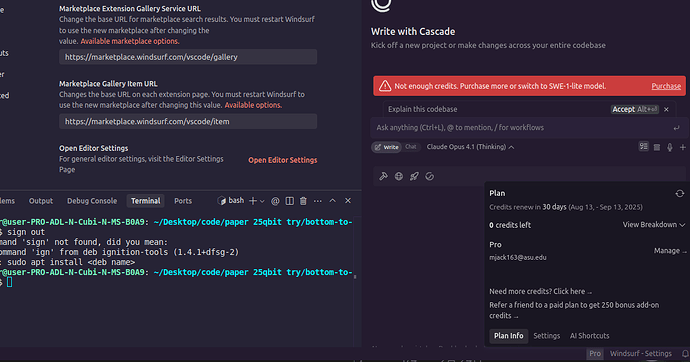Start voice input with microphone icon

(670, 147)
